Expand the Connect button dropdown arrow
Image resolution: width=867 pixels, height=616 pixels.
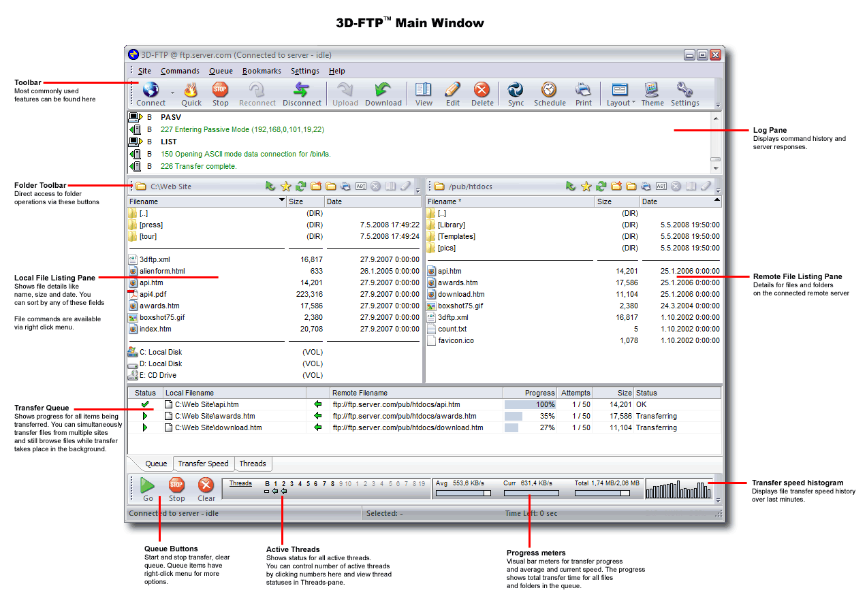coord(172,92)
